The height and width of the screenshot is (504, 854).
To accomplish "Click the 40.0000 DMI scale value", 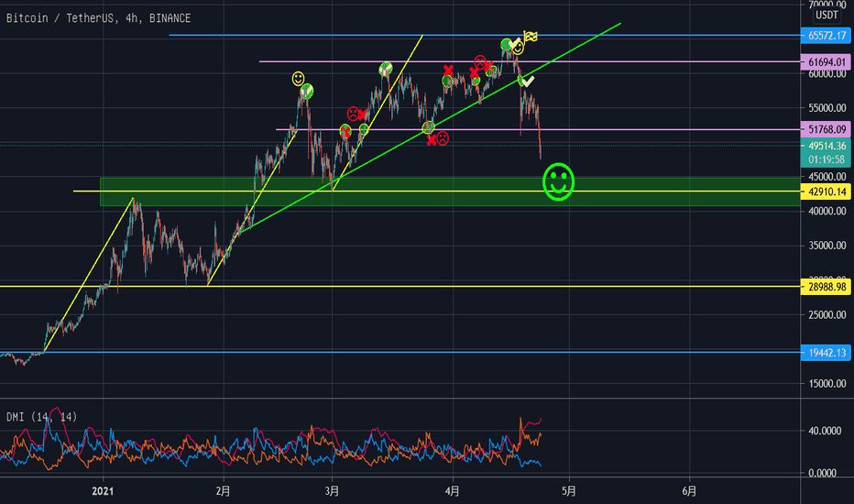I will [825, 431].
